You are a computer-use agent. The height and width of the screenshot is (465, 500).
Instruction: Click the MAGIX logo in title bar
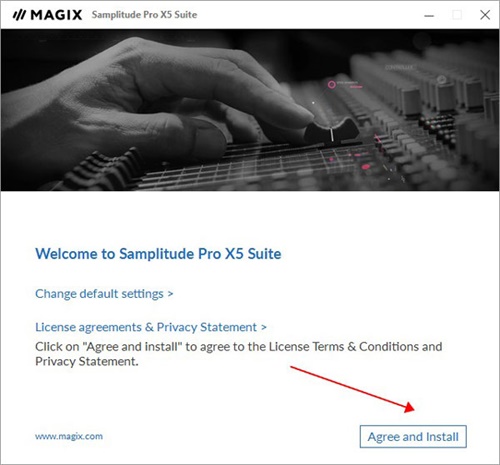tap(47, 15)
